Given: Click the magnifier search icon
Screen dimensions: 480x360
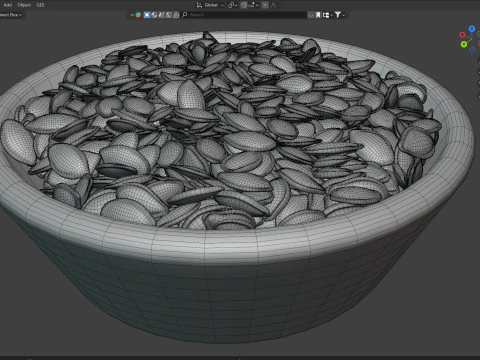Looking at the screenshot, I should coord(185,15).
